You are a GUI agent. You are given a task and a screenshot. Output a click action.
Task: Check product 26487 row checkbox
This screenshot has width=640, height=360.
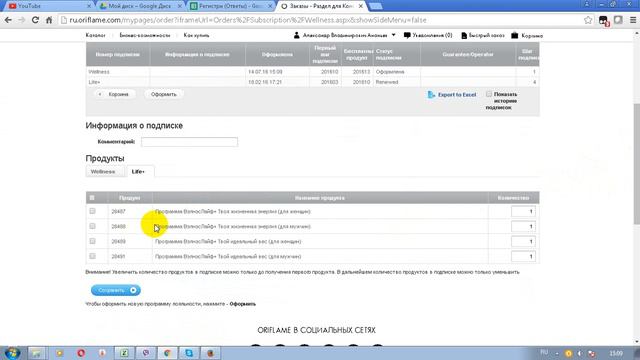tap(92, 211)
